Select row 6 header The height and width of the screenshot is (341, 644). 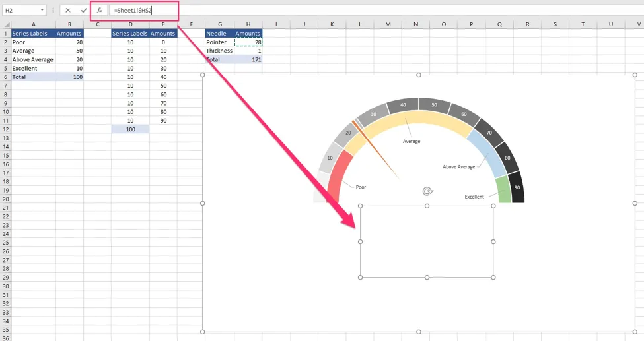tap(6, 77)
